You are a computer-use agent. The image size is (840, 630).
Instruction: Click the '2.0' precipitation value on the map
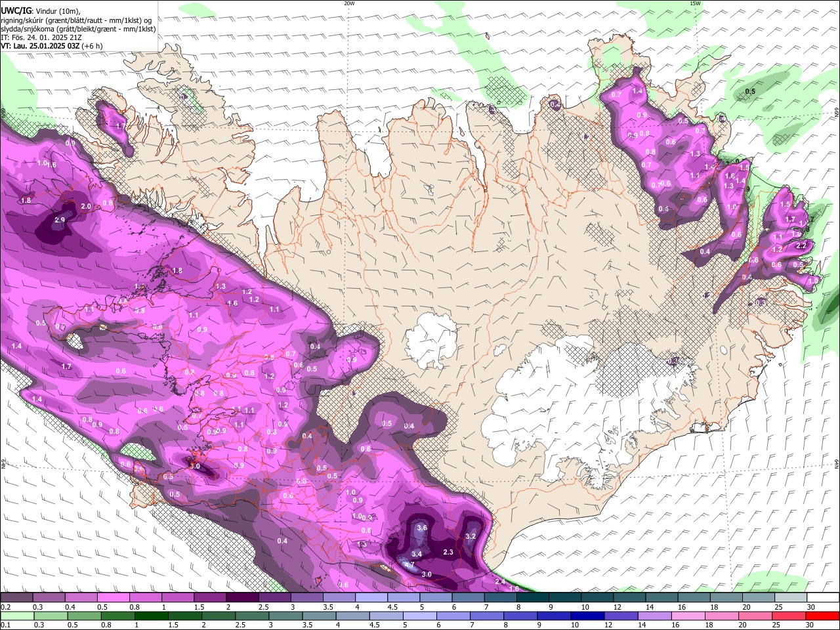85,206
